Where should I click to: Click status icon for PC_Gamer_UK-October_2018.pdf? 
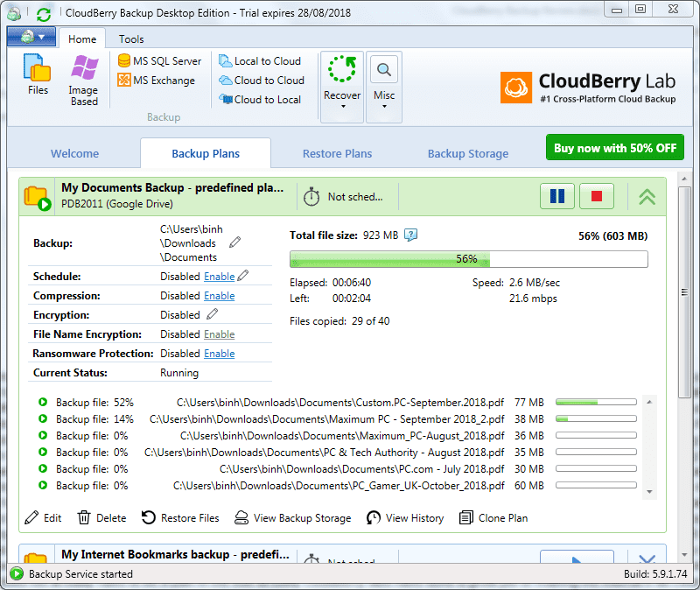click(43, 485)
